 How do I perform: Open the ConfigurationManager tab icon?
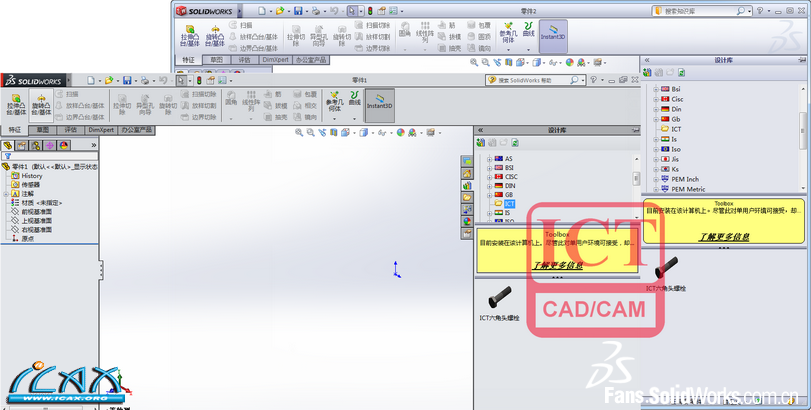pyautogui.click(x=36, y=145)
